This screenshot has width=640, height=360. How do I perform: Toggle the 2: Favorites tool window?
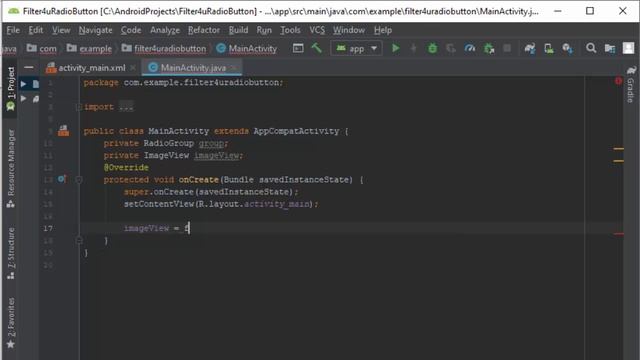(x=11, y=322)
